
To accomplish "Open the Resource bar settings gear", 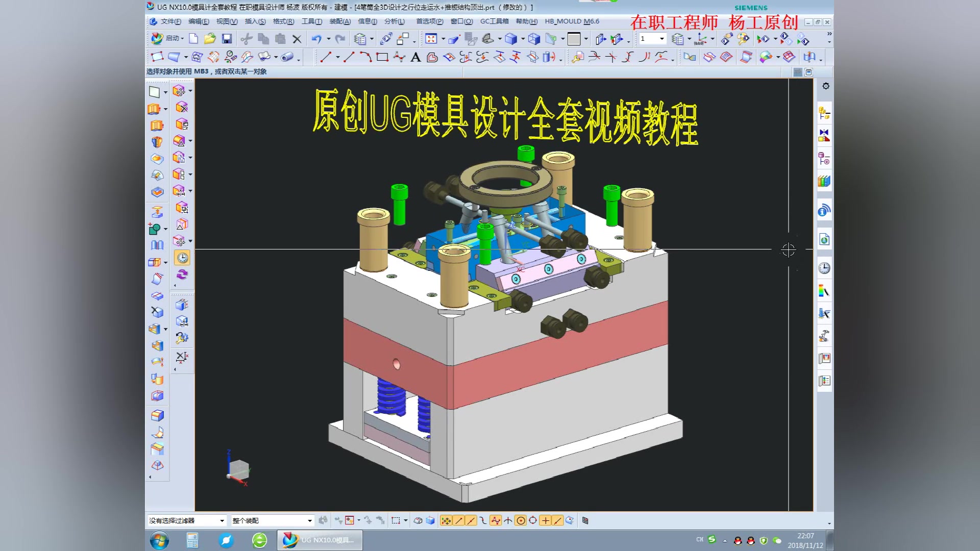I will pyautogui.click(x=826, y=86).
